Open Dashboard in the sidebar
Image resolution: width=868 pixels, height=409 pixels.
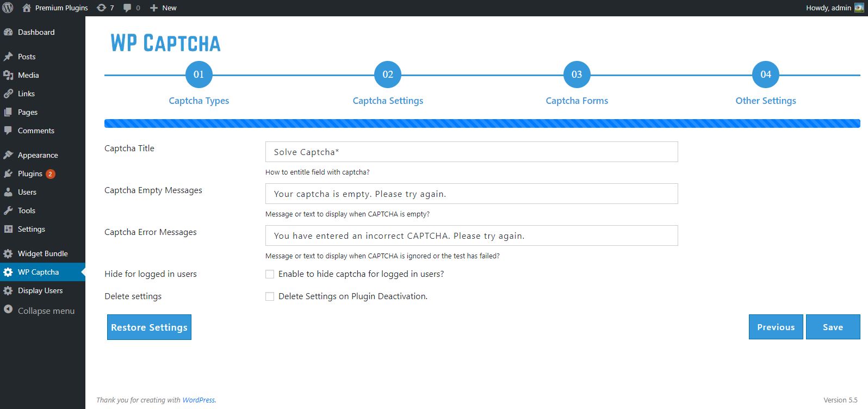42,32
